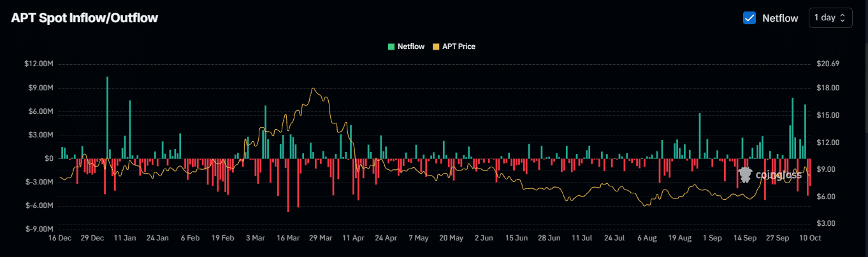This screenshot has height=257, width=868.
Task: Toggle APT Price series in chart legend
Action: pyautogui.click(x=458, y=46)
